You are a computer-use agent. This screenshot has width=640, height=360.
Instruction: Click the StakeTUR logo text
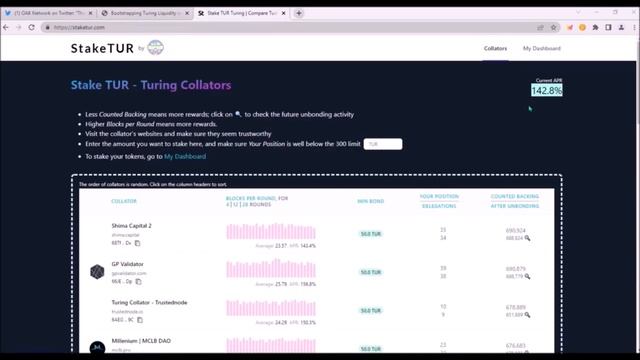point(102,48)
